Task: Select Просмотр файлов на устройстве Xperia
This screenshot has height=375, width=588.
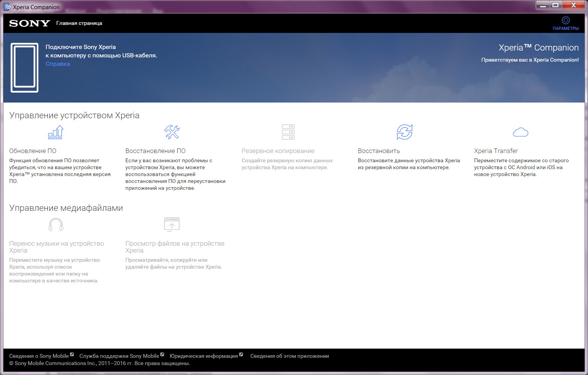Action: (x=175, y=247)
